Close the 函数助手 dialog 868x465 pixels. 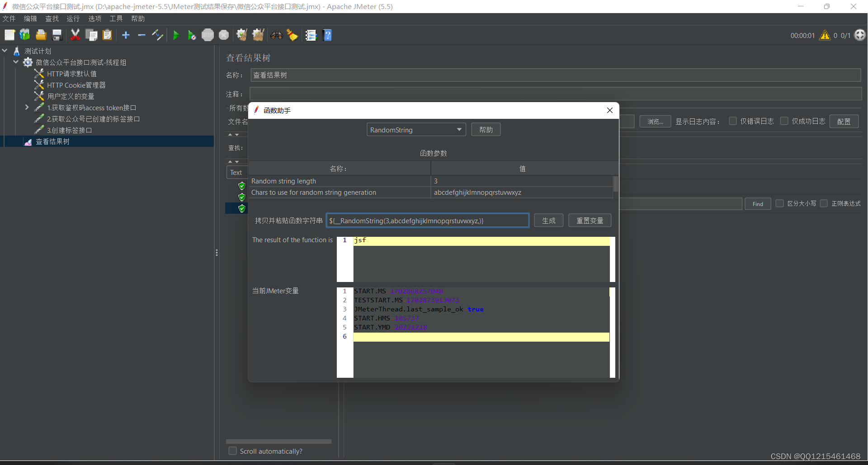tap(609, 110)
